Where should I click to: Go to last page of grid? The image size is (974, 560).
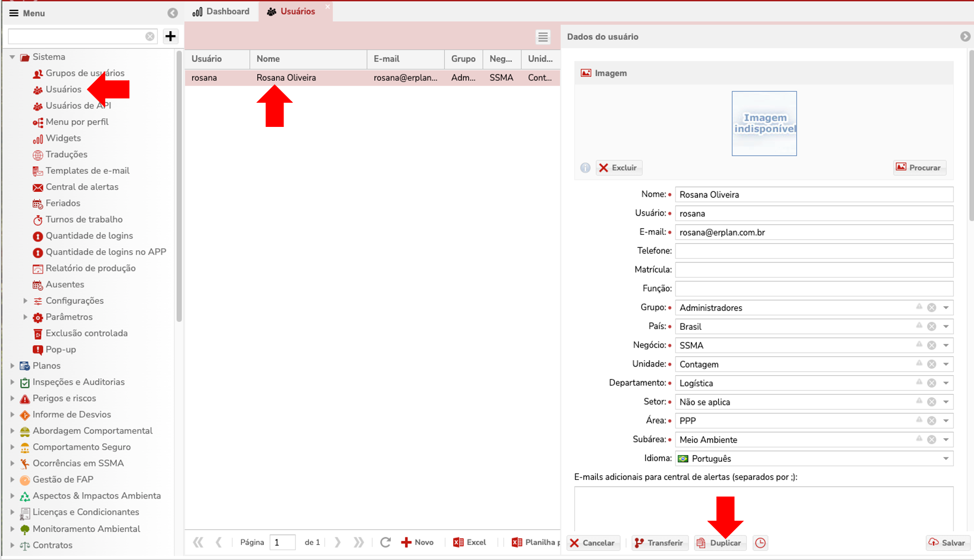358,542
